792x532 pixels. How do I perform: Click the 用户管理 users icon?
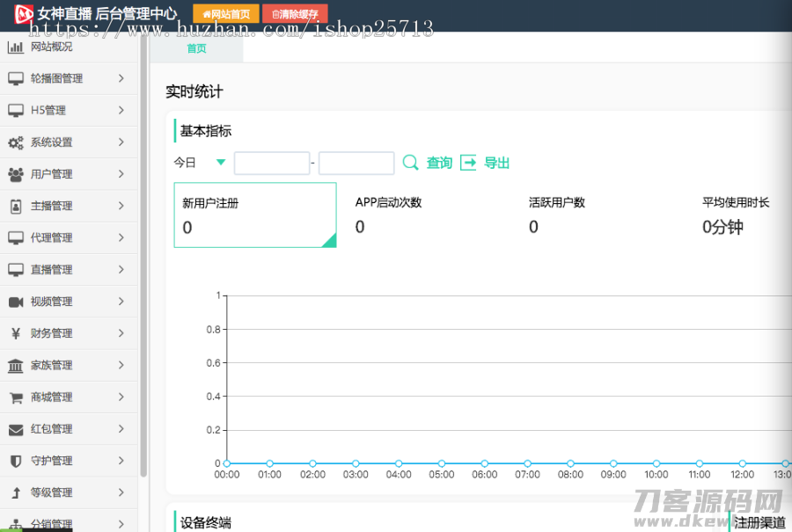16,174
